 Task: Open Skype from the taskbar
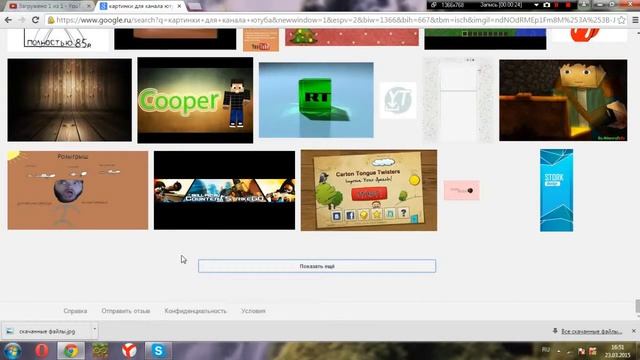158,351
